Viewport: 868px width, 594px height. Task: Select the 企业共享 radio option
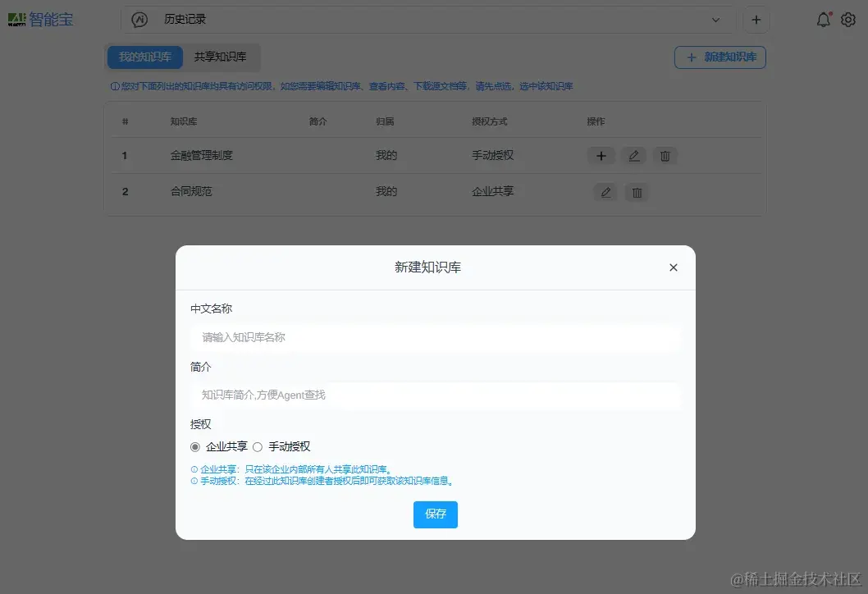[194, 446]
